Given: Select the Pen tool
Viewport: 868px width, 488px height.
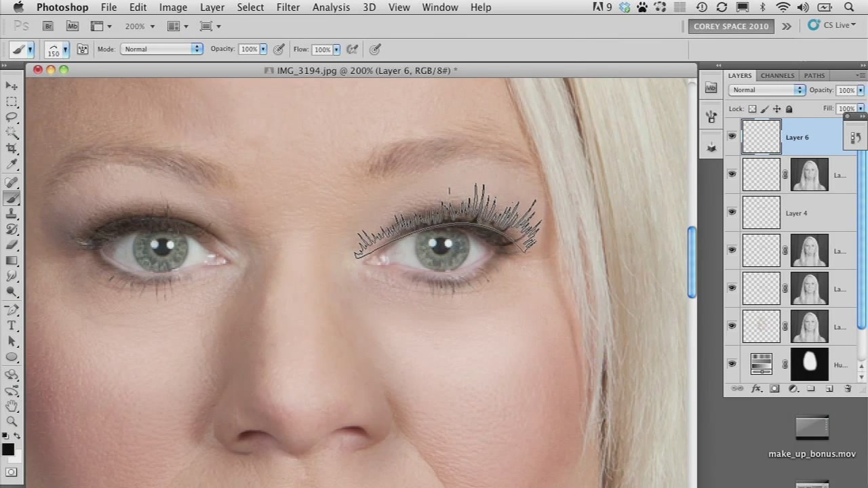Looking at the screenshot, I should 12,310.
